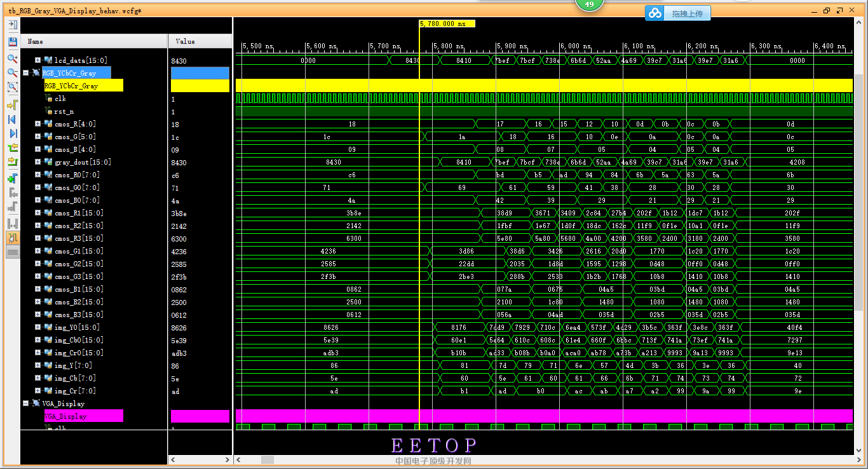Screen dimensions: 868x469
Task: Click the zoom out magnifier icon
Action: 12,72
